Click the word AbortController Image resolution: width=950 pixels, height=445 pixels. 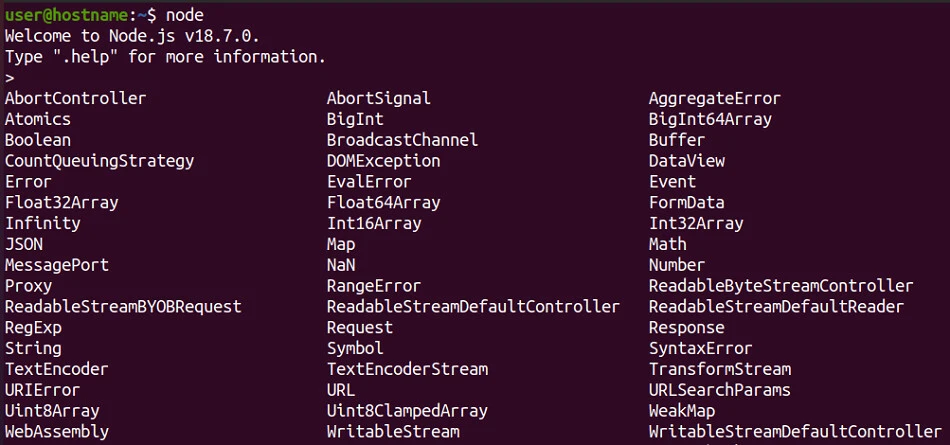tap(75, 98)
